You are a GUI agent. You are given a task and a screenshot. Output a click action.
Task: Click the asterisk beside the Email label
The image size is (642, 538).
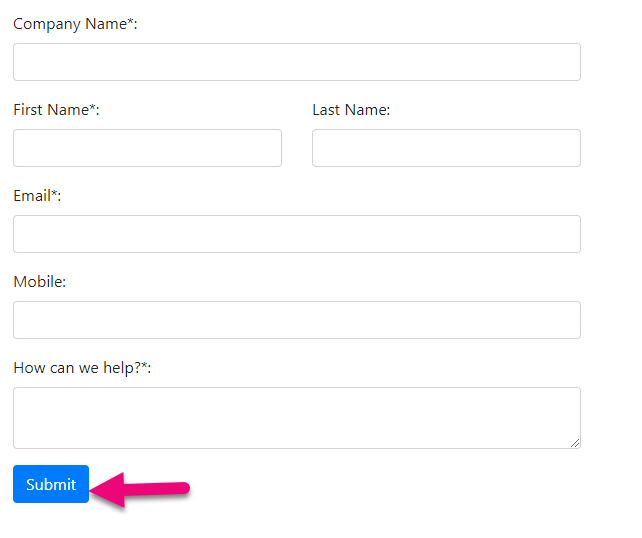[55, 194]
